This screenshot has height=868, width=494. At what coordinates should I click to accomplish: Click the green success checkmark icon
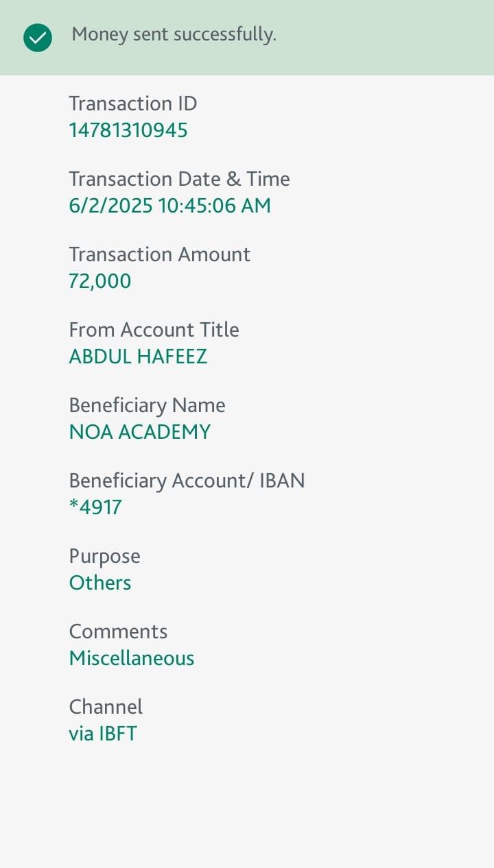[x=38, y=38]
